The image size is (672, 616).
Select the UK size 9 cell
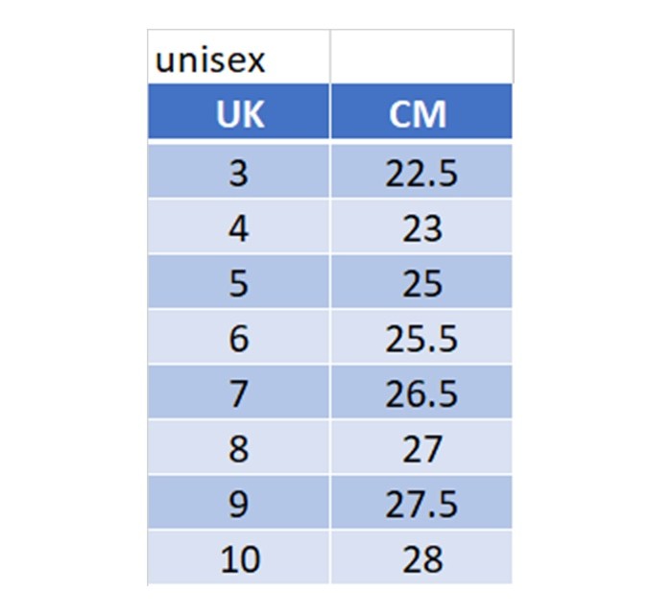click(238, 503)
